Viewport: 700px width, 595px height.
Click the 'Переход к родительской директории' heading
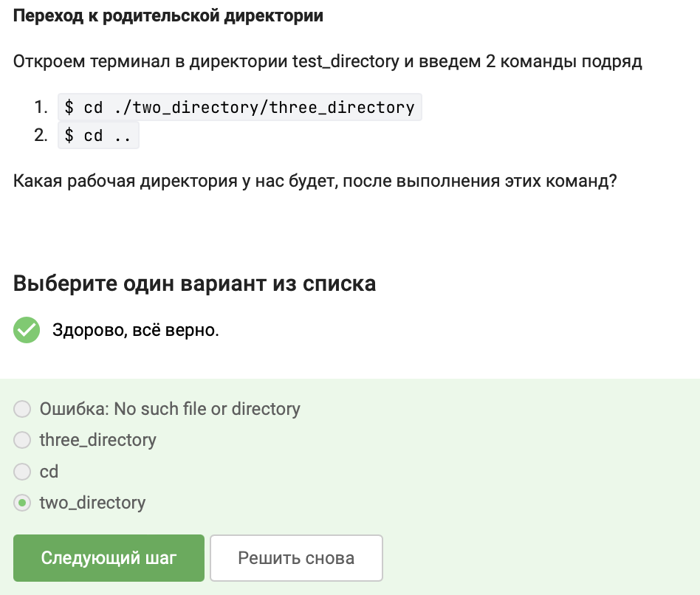tap(168, 16)
